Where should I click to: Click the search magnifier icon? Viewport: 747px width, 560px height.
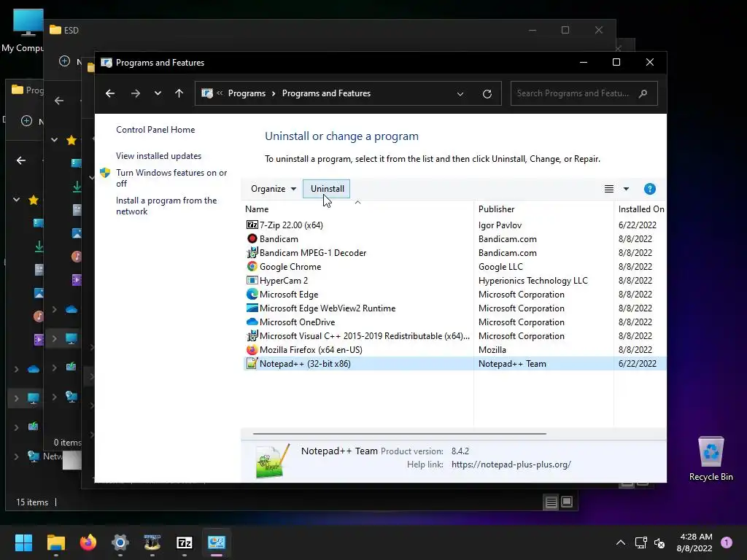click(643, 93)
